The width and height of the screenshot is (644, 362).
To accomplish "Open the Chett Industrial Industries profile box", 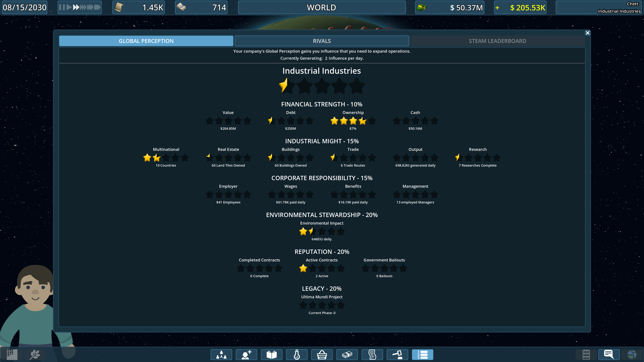I will coord(599,8).
